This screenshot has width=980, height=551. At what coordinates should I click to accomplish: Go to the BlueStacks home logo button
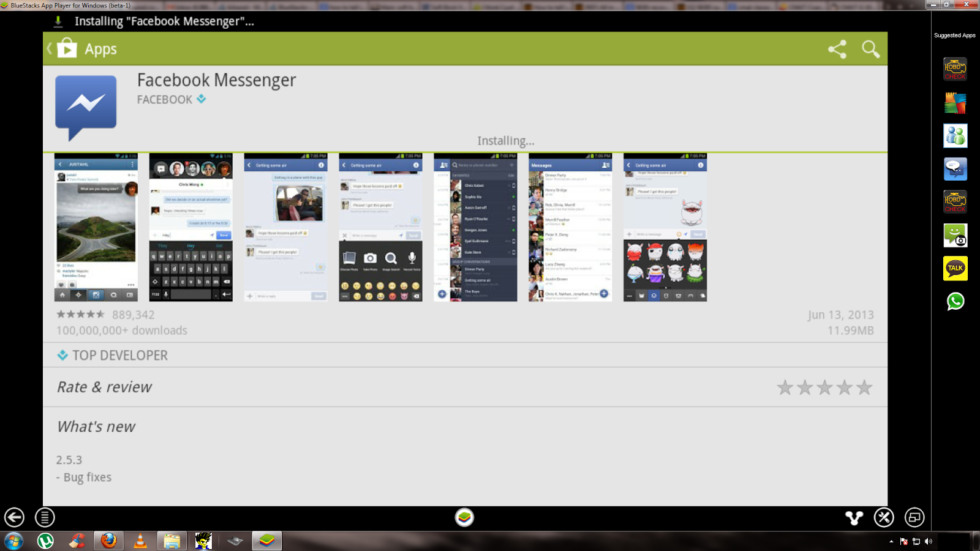[464, 517]
